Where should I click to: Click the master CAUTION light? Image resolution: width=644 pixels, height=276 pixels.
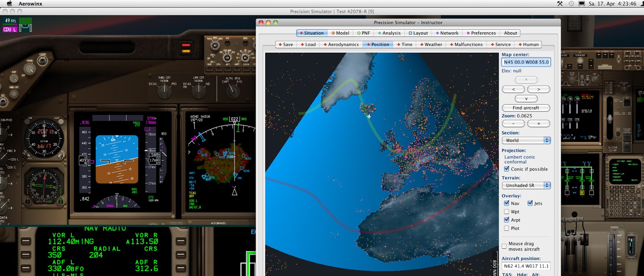tap(186, 51)
